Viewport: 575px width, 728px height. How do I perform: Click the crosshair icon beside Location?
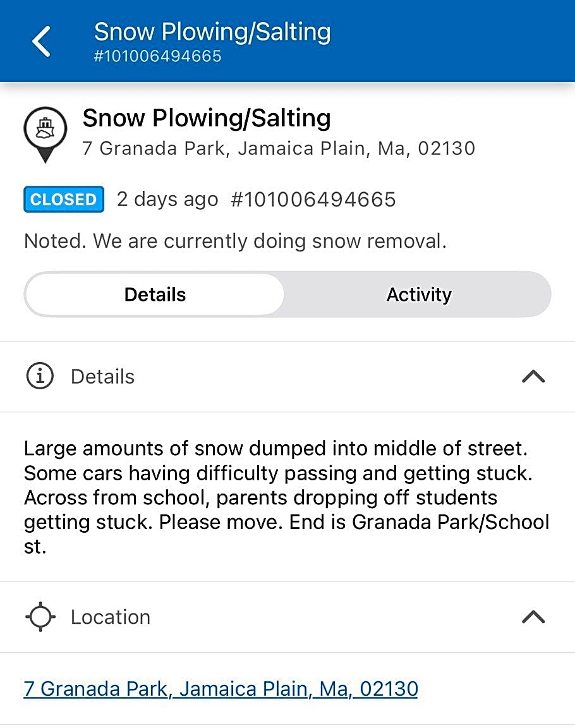[40, 617]
